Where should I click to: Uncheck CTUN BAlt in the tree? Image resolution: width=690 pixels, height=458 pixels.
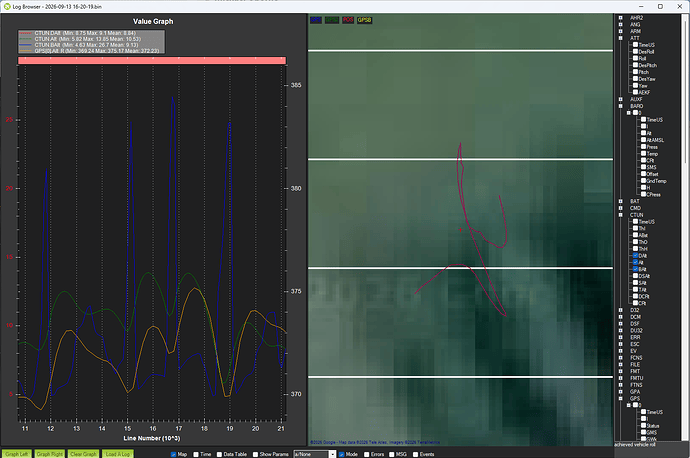point(635,269)
